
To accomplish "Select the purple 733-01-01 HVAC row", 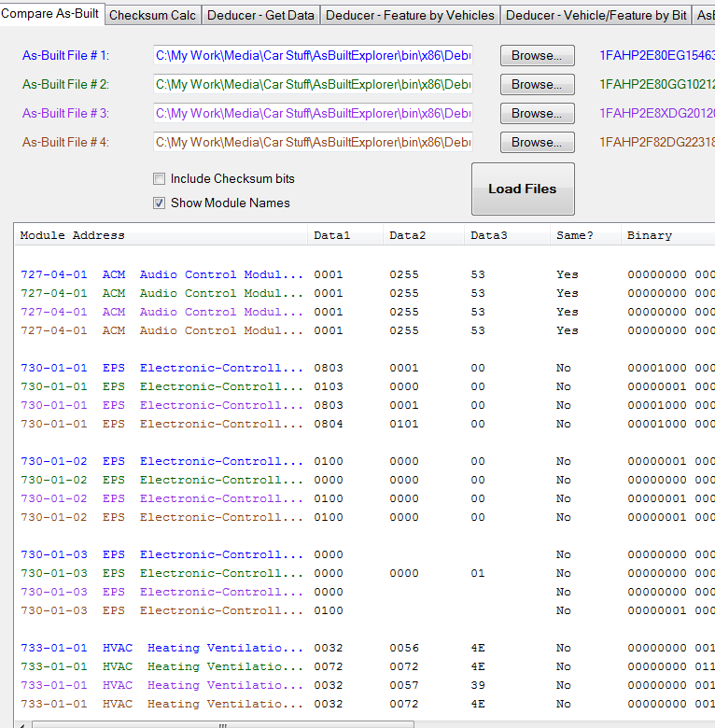I will click(367, 685).
